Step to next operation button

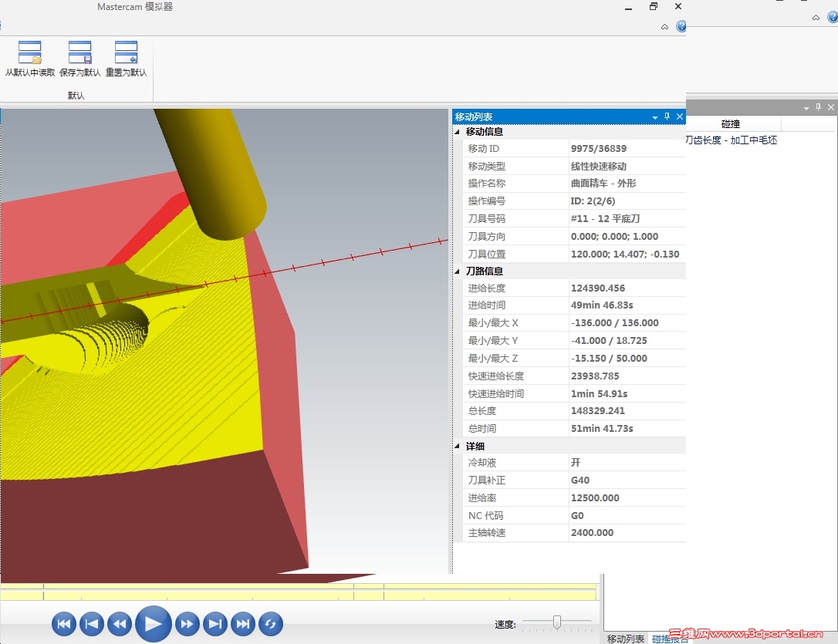[215, 624]
